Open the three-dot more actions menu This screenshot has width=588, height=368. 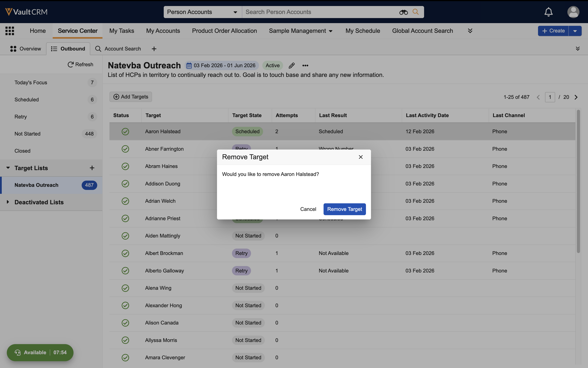click(x=305, y=65)
